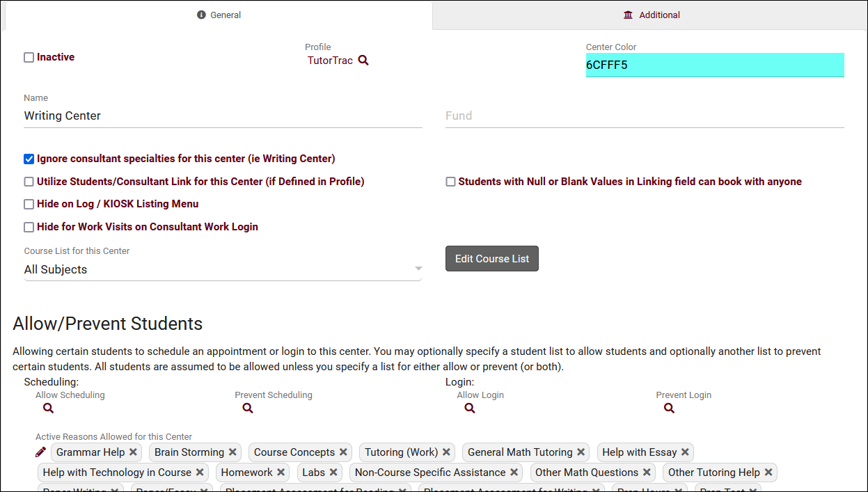This screenshot has height=492, width=868.
Task: Switch to the Additional tab
Action: pos(651,15)
